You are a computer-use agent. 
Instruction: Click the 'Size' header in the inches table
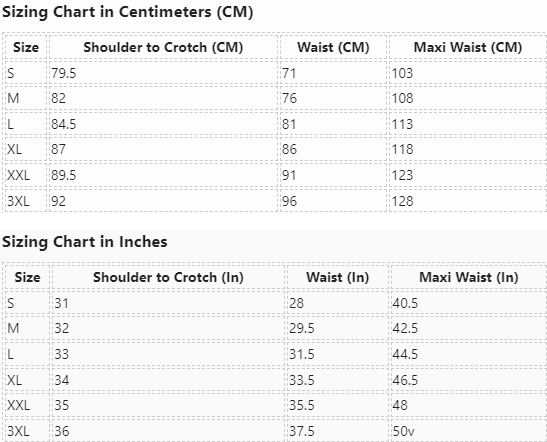pyautogui.click(x=27, y=277)
